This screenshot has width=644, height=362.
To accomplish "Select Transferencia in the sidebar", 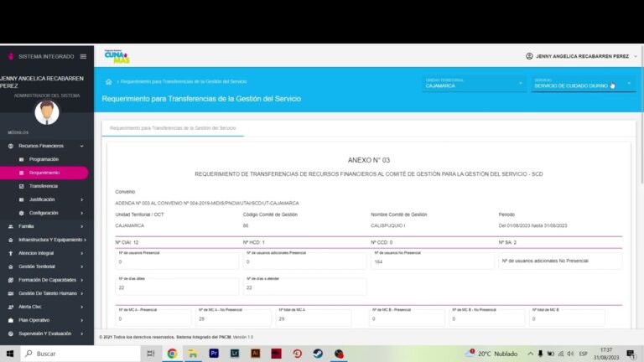I will pos(44,186).
